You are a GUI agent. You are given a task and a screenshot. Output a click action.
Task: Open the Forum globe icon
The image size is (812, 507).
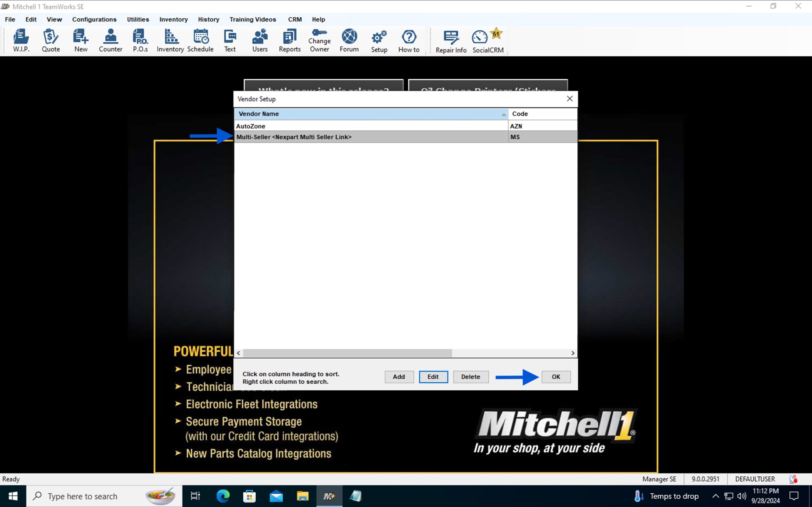(349, 40)
